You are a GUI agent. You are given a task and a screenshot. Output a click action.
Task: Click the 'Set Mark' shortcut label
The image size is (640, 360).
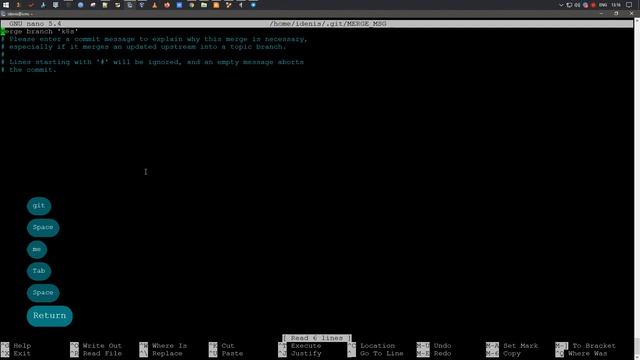coord(520,346)
